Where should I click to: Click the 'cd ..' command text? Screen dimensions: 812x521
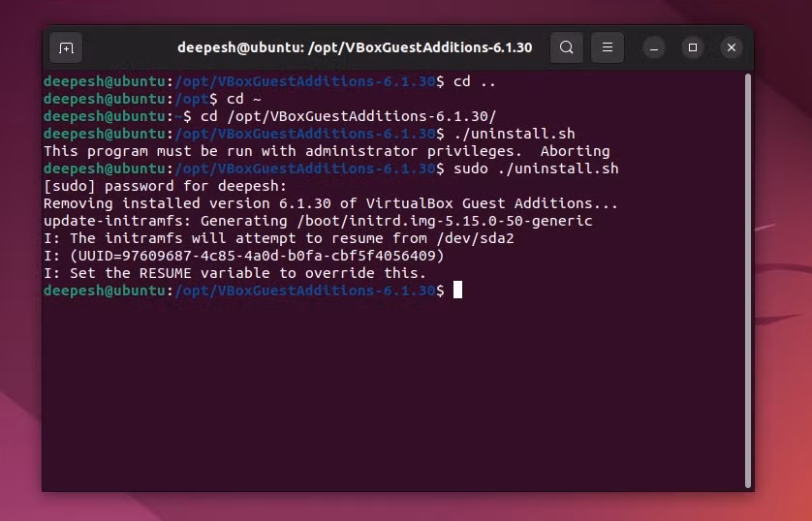tap(475, 81)
